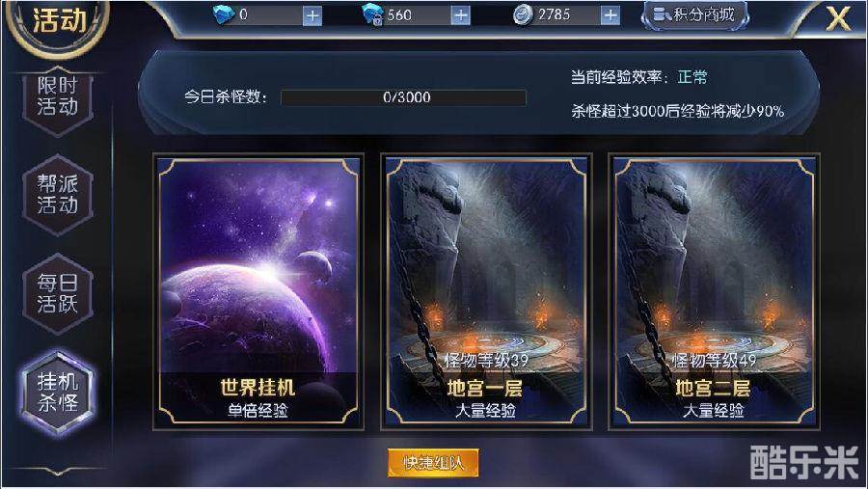This screenshot has width=868, height=489.
Task: Click the locked diamond currency icon
Action: (372, 15)
